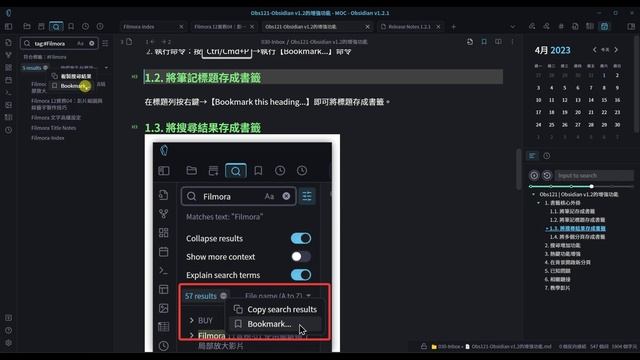Open the Filmora Index search result in the sidebar
Image resolution: width=640 pixels, height=360 pixels.
(48, 138)
